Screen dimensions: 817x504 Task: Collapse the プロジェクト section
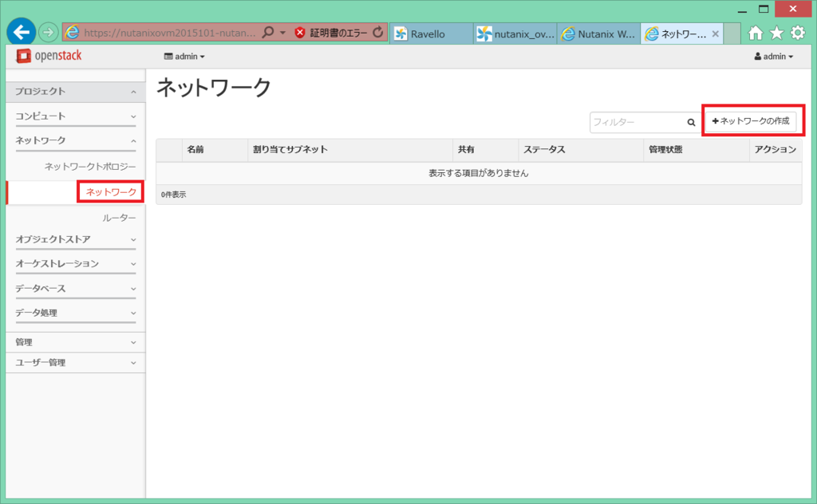pos(76,92)
